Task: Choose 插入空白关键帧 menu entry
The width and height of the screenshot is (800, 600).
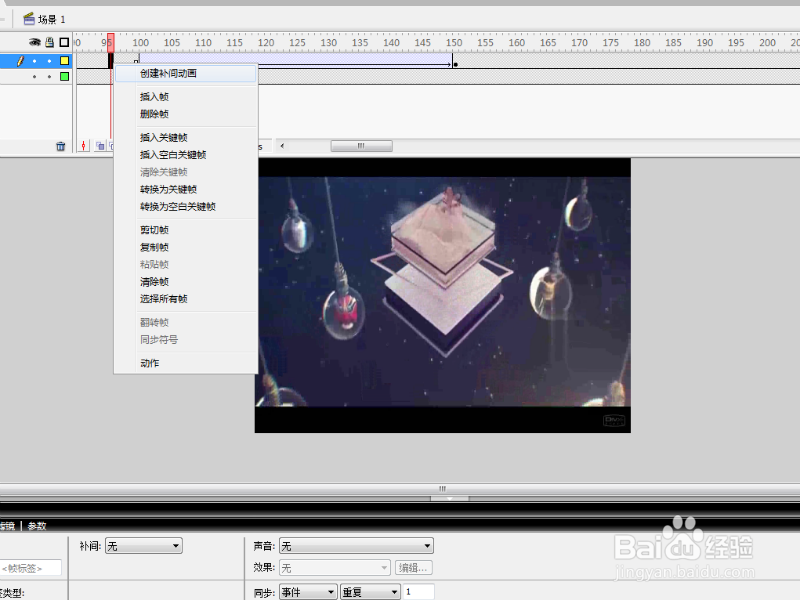Action: (186, 155)
